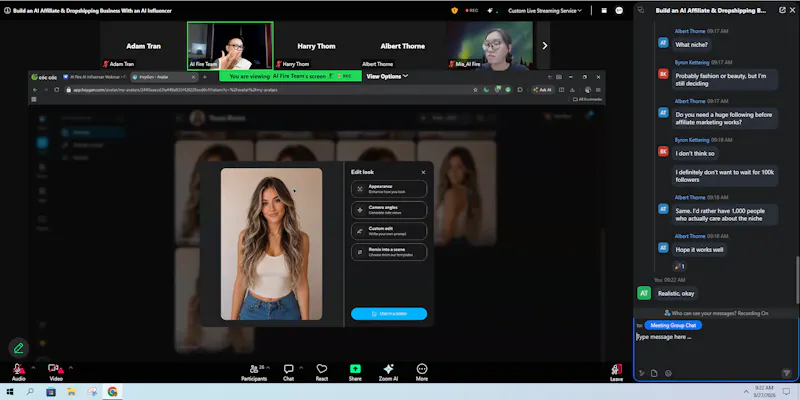Open Chrome from taskbar
This screenshot has width=800, height=400.
112,392
